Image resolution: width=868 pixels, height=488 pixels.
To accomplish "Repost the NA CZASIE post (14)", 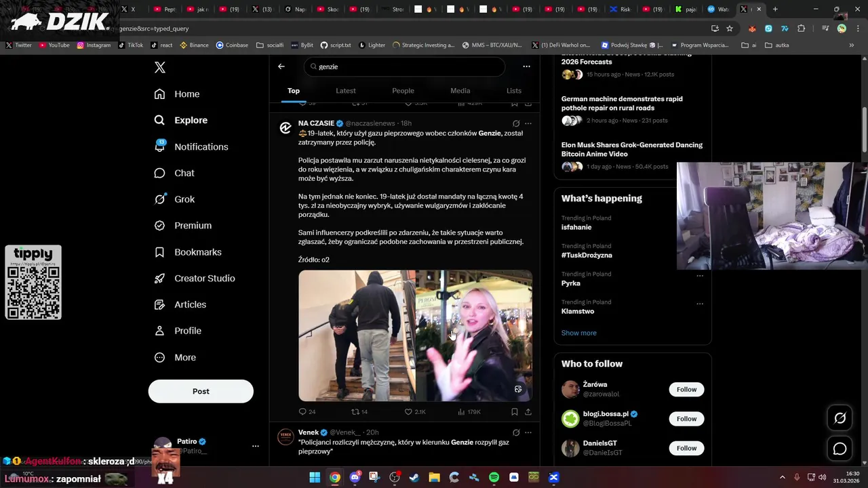I will [359, 411].
